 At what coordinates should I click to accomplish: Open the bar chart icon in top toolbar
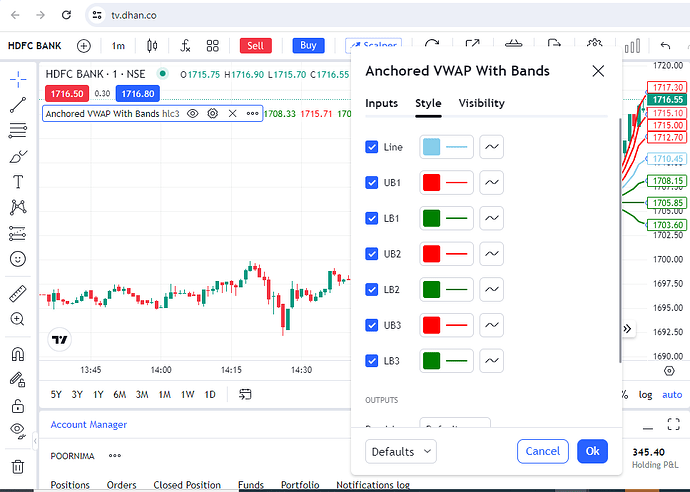[632, 46]
